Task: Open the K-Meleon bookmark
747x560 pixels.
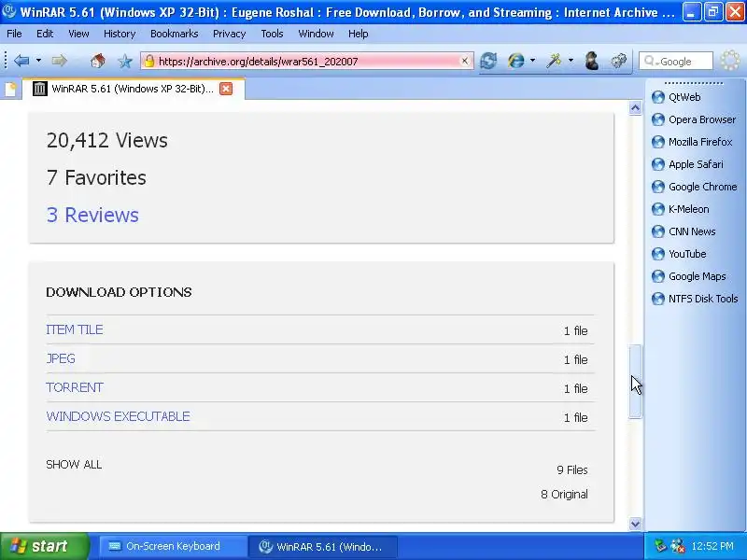Action: point(681,209)
